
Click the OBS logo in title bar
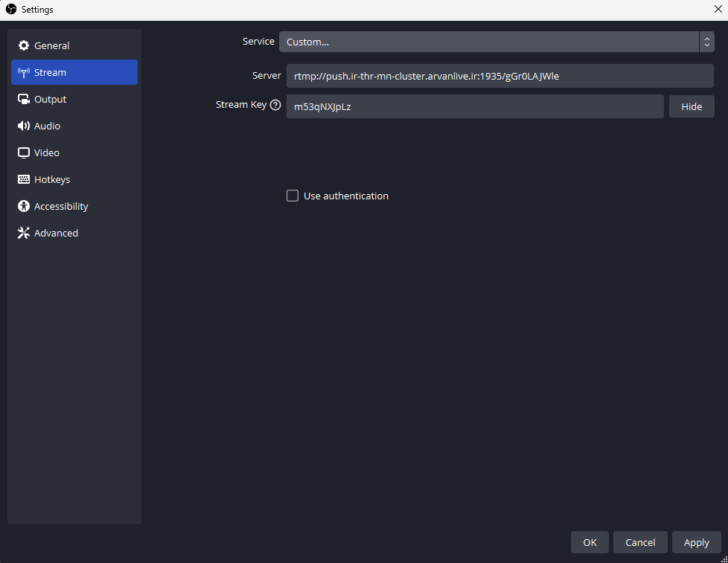[x=10, y=10]
